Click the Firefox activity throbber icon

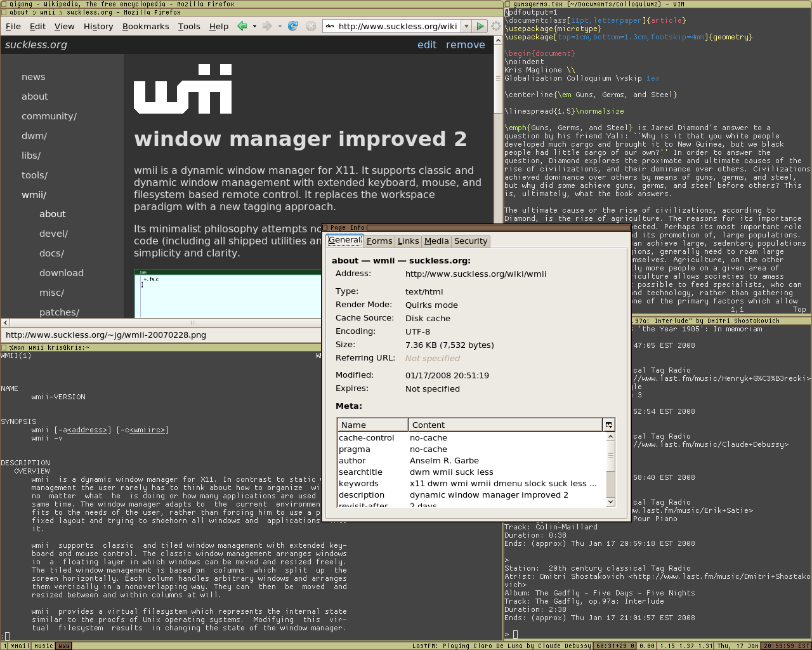click(496, 26)
